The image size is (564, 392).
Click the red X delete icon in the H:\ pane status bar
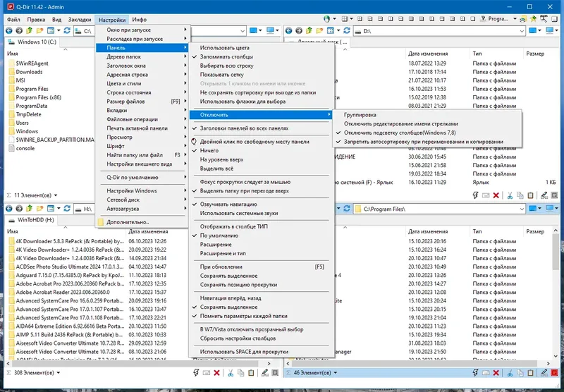coord(216,373)
